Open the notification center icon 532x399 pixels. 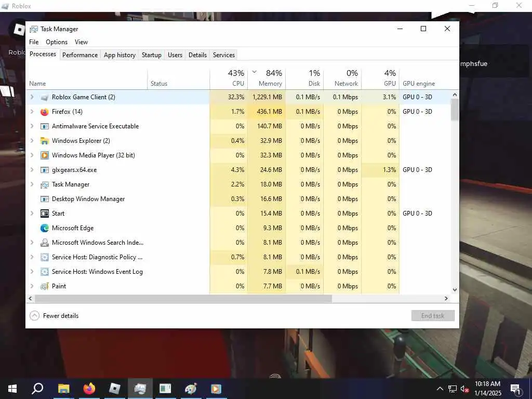[x=516, y=389]
